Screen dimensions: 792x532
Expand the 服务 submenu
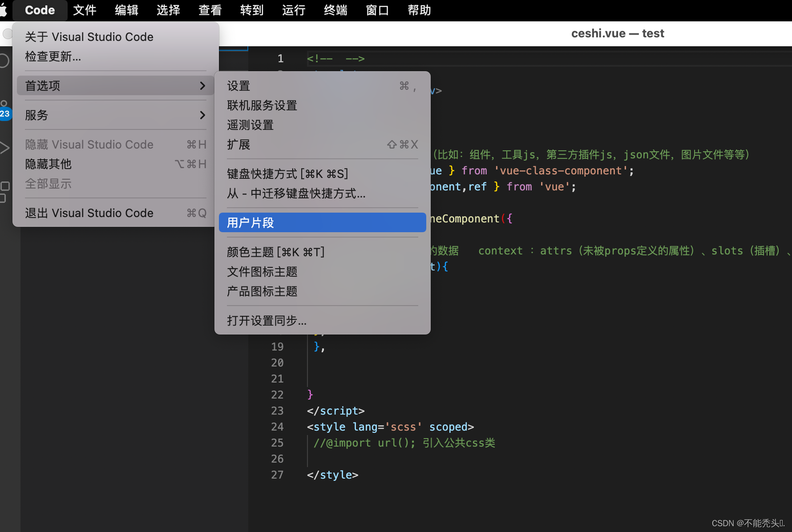pos(114,115)
